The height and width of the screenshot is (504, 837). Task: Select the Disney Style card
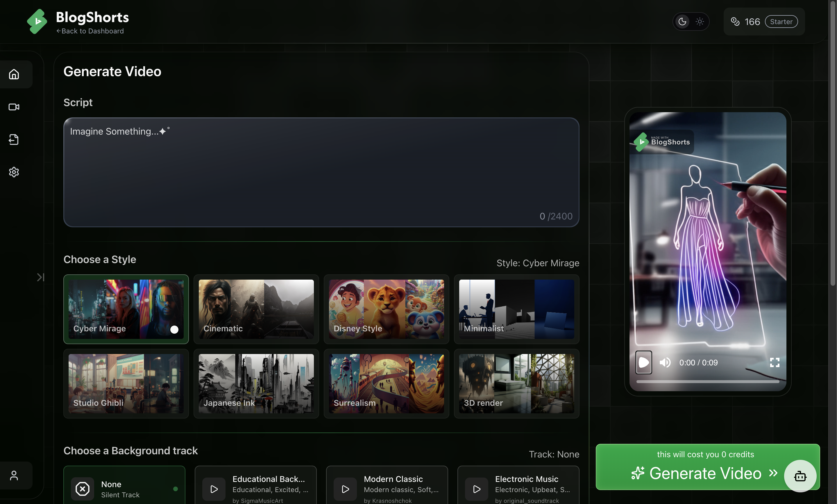[387, 309]
